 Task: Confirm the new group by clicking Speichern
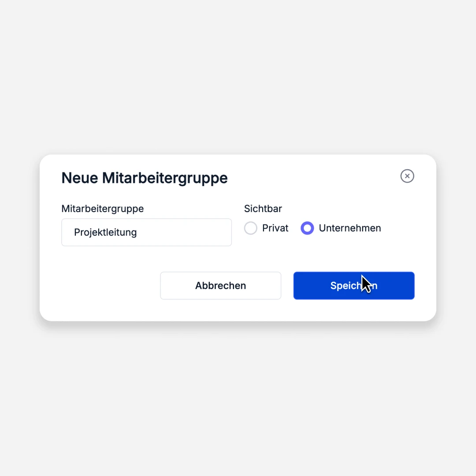(x=354, y=286)
